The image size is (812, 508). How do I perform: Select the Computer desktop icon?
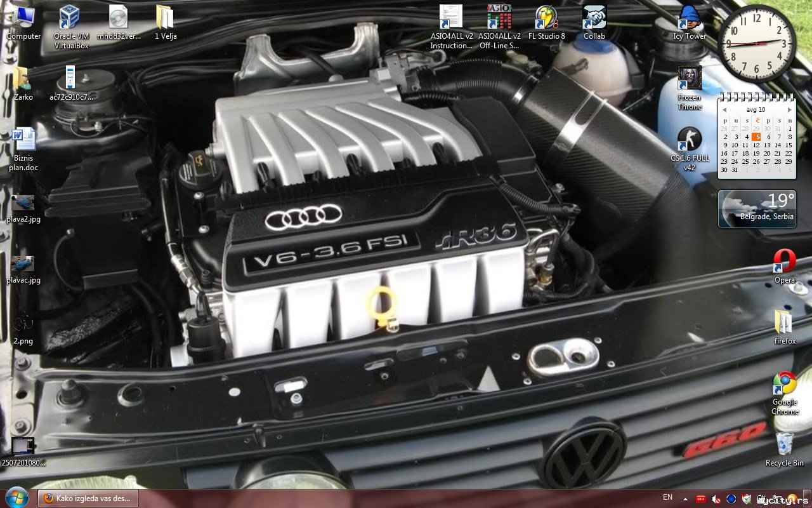pyautogui.click(x=23, y=23)
